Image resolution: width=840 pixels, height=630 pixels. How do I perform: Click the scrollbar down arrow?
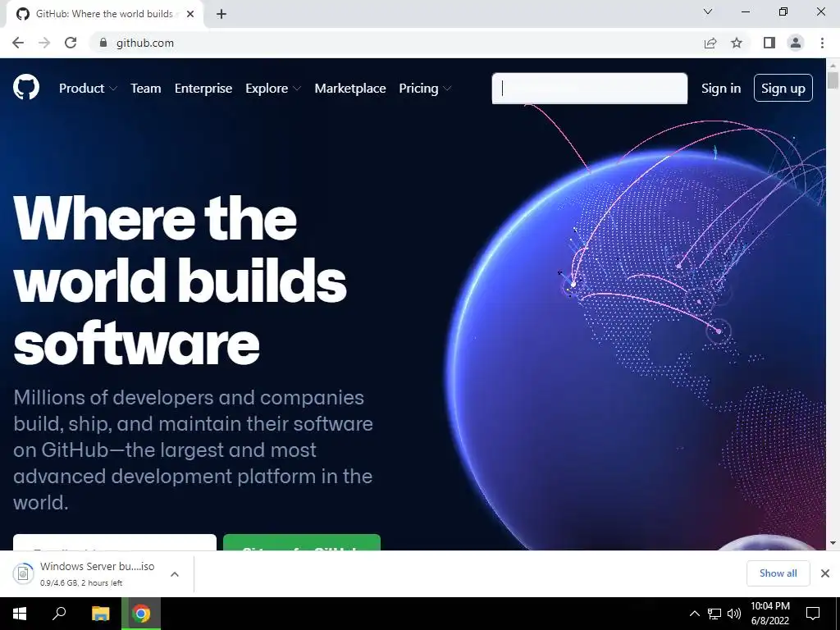pos(833,543)
